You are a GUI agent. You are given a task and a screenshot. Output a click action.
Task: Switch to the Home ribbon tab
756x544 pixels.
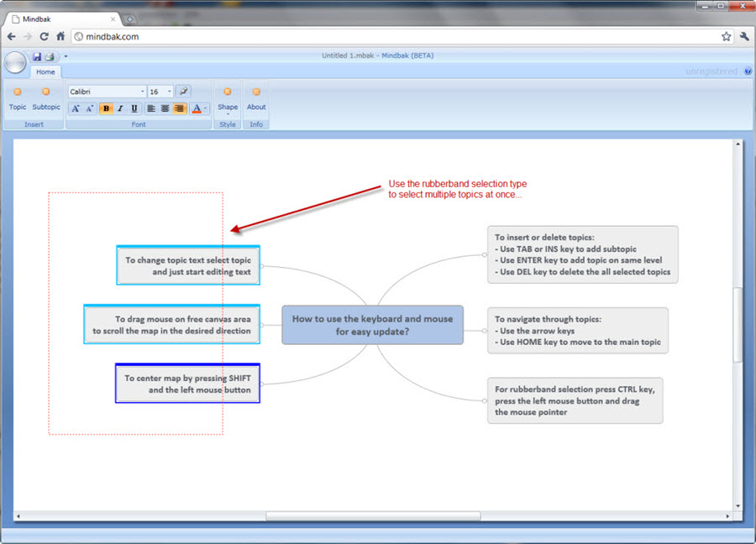pos(45,72)
